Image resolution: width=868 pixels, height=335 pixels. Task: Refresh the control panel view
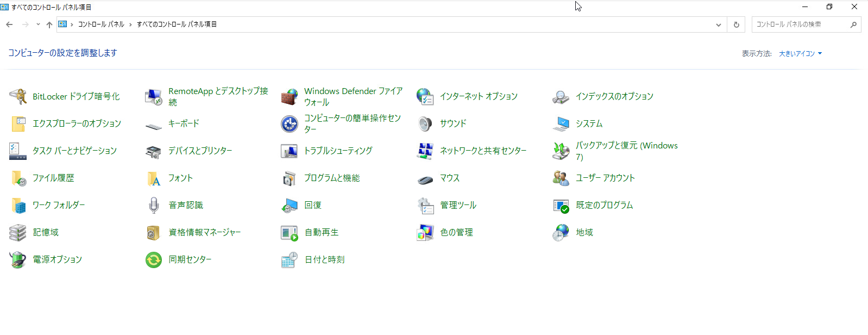click(737, 24)
